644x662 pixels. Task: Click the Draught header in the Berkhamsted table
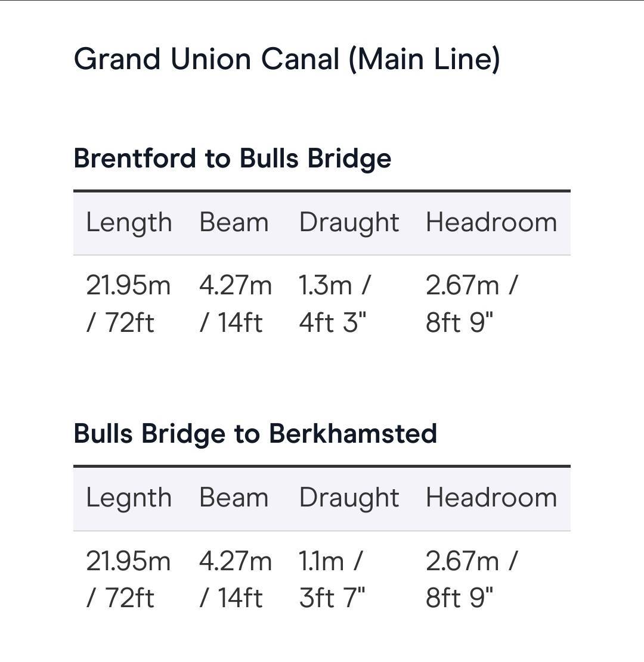click(x=349, y=498)
